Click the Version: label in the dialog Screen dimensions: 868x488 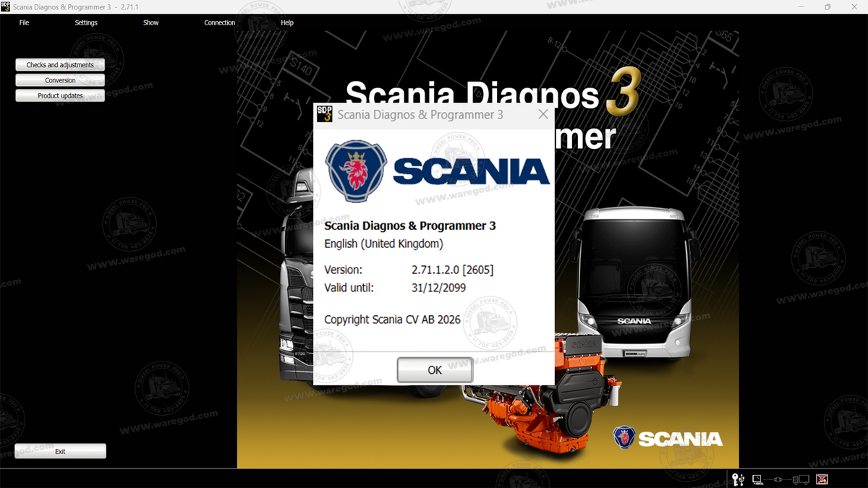pyautogui.click(x=343, y=270)
